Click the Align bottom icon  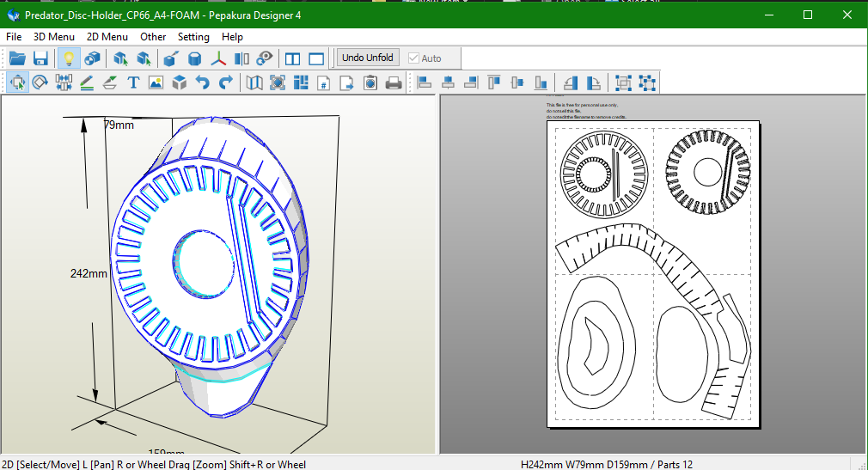541,82
